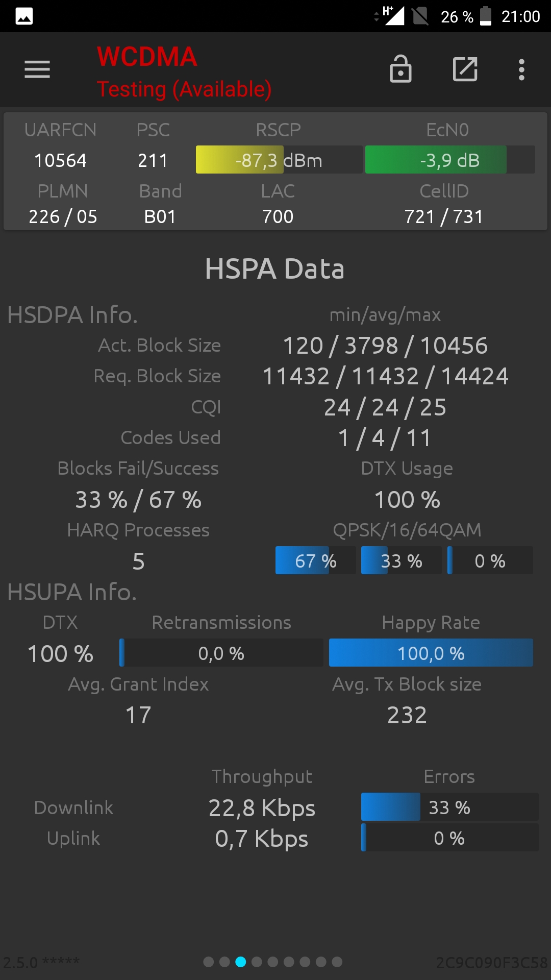Image resolution: width=551 pixels, height=980 pixels.
Task: Open the hamburger navigation menu
Action: tap(37, 69)
